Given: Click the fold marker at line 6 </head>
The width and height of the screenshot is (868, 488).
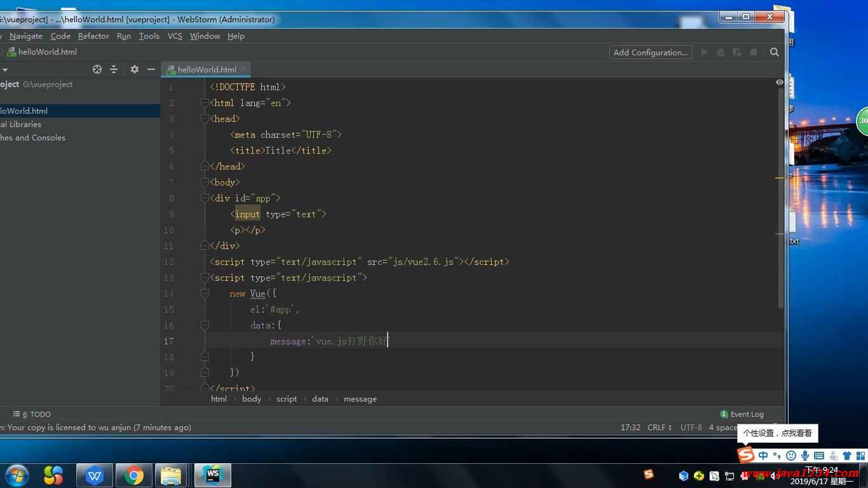Looking at the screenshot, I should pos(205,166).
